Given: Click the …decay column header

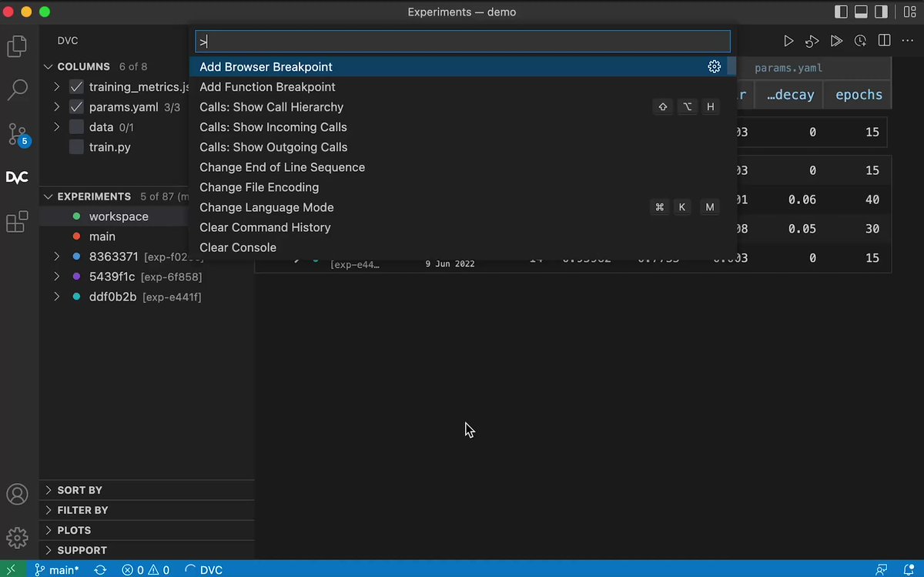Looking at the screenshot, I should click(790, 95).
